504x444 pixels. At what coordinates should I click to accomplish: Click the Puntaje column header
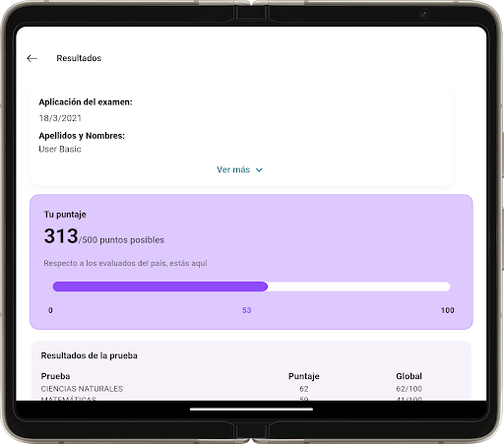(304, 376)
